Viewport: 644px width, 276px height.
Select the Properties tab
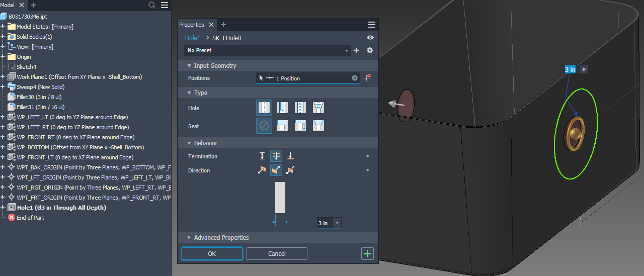[x=192, y=25]
